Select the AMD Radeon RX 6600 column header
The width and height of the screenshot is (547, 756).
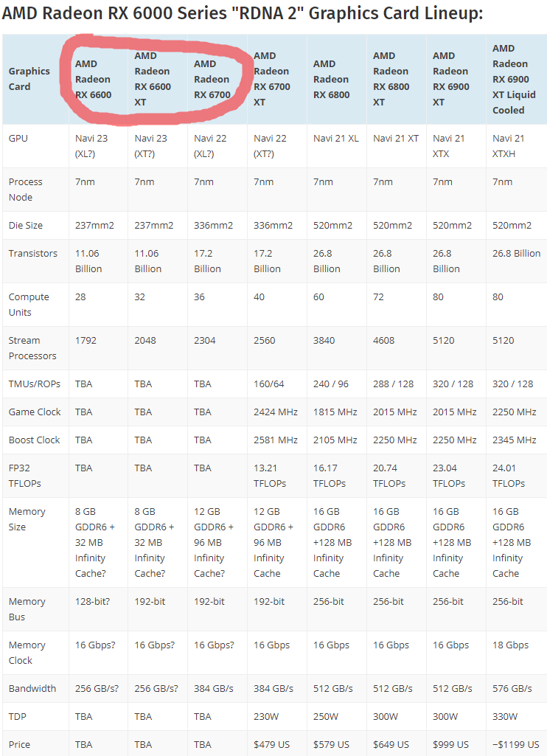pos(93,79)
